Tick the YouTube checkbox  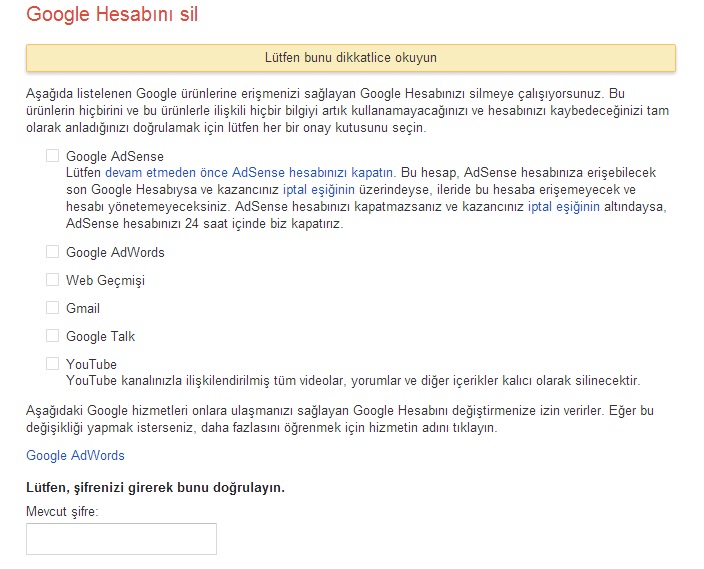point(53,363)
